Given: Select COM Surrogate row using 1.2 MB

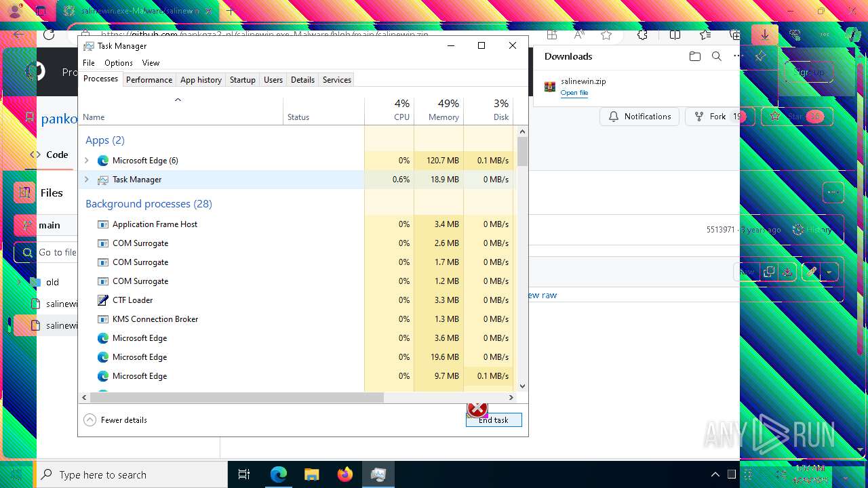Looking at the screenshot, I should coord(297,281).
